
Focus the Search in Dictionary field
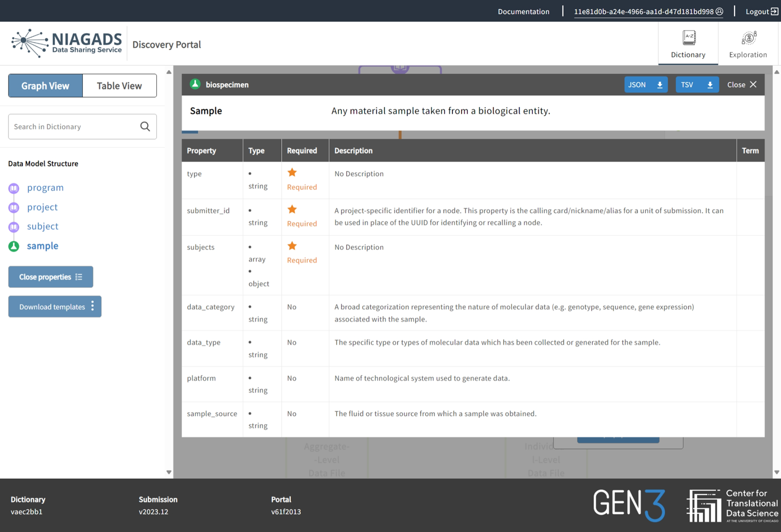73,126
